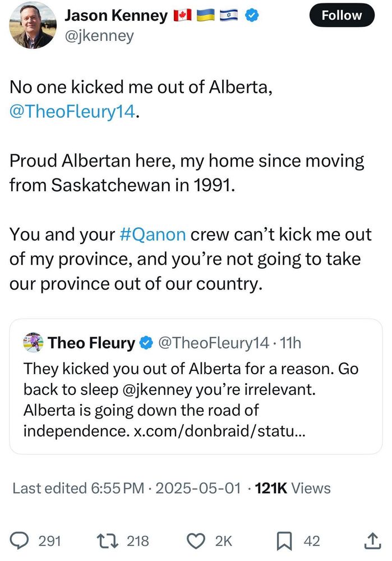The height and width of the screenshot is (561, 392).
Task: Click the Jason Kenney display name
Action: pos(116,15)
